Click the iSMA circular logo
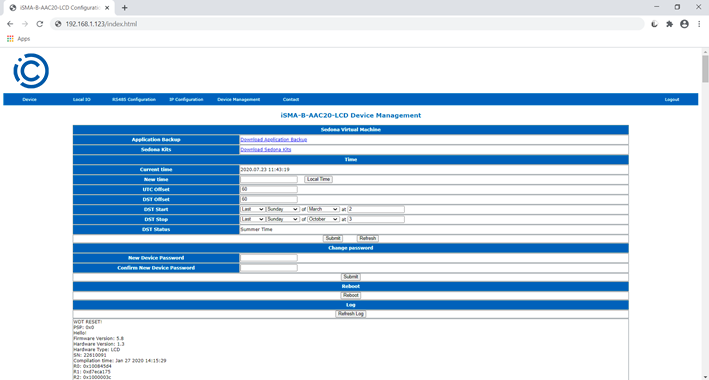 [31, 71]
